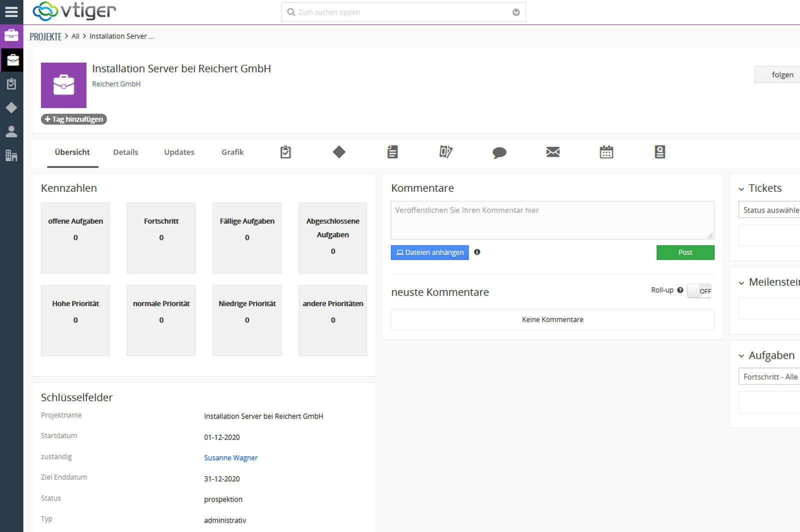The width and height of the screenshot is (800, 532).
Task: Click the contacts icon in left sidebar
Action: point(11,131)
